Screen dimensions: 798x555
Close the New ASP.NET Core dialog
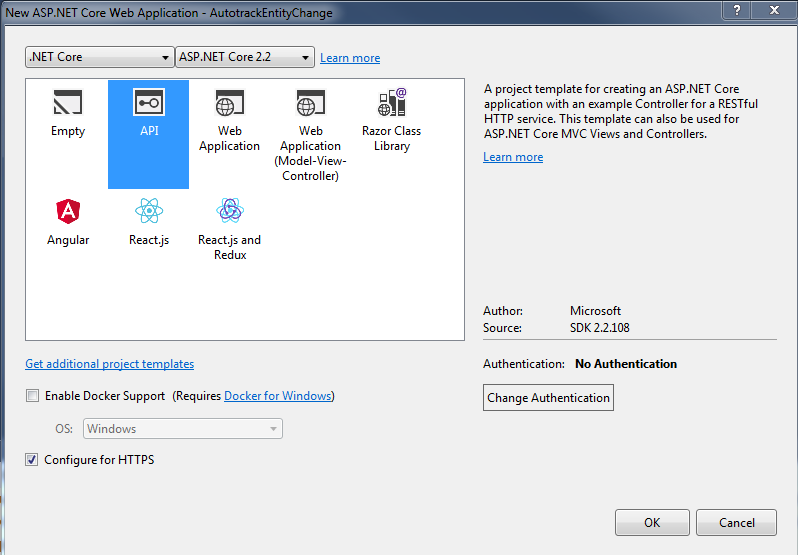tap(774, 10)
